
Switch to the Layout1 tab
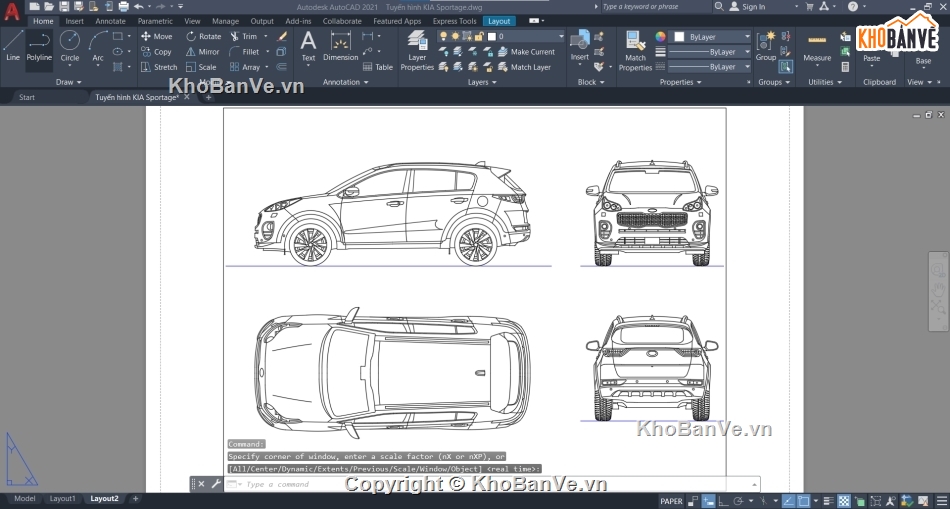(x=62, y=499)
